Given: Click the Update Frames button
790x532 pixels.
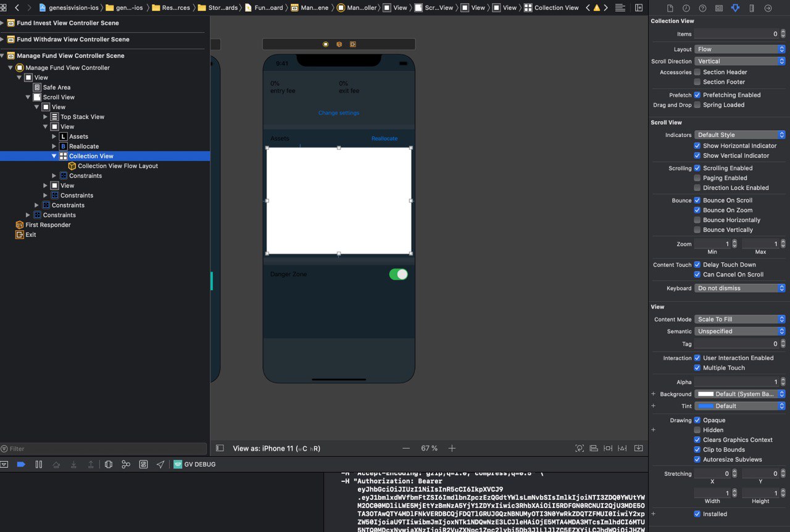Looking at the screenshot, I should [580, 448].
